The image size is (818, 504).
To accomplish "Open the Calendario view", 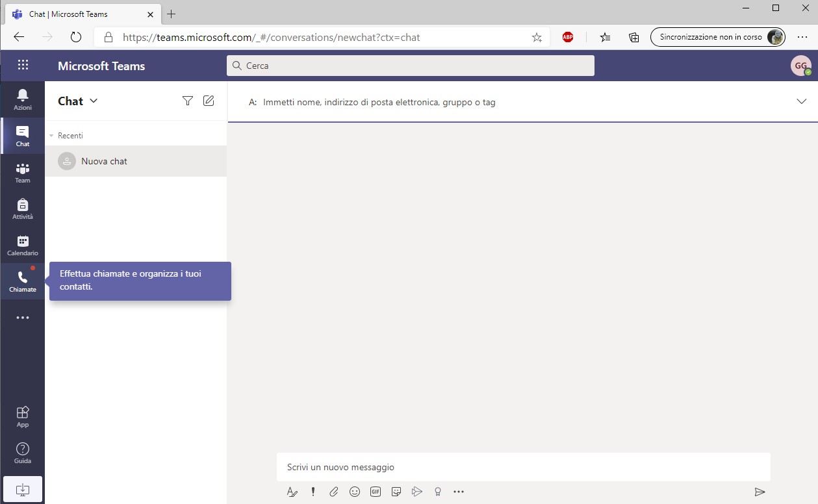I will coord(23,245).
